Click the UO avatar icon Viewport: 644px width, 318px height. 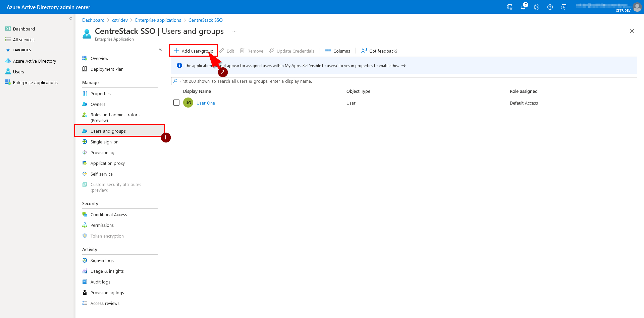[188, 103]
